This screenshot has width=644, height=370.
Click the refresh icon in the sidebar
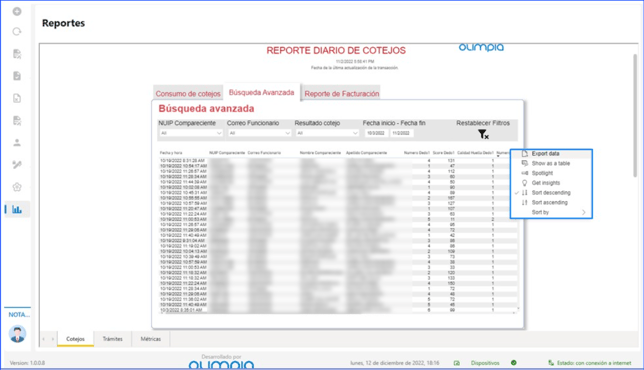17,32
